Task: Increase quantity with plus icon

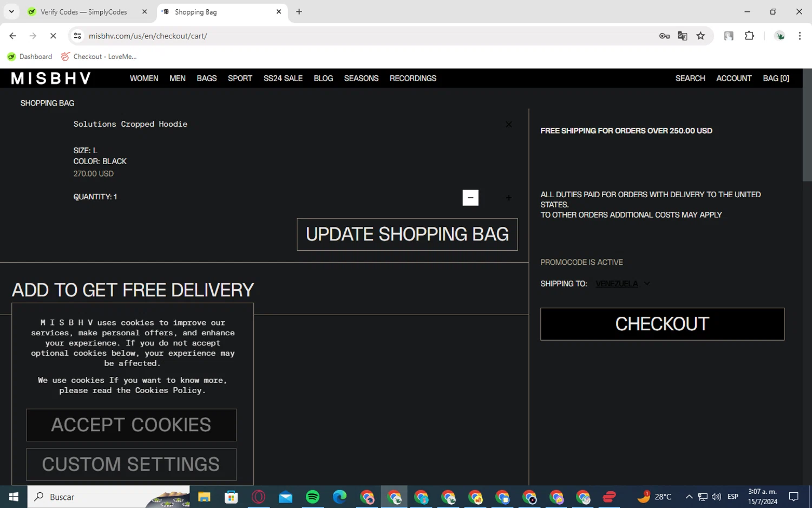Action: tap(508, 198)
